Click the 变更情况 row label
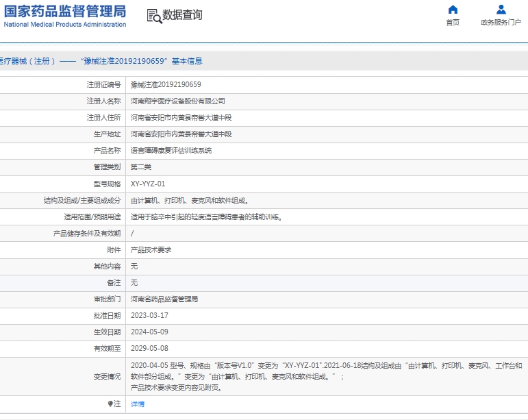Image resolution: width=528 pixels, height=420 pixels. click(x=107, y=377)
